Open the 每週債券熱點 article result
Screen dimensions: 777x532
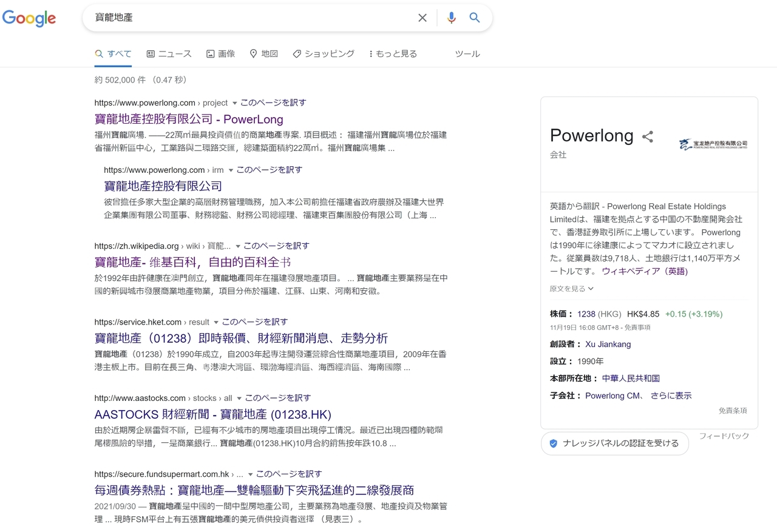pos(254,490)
